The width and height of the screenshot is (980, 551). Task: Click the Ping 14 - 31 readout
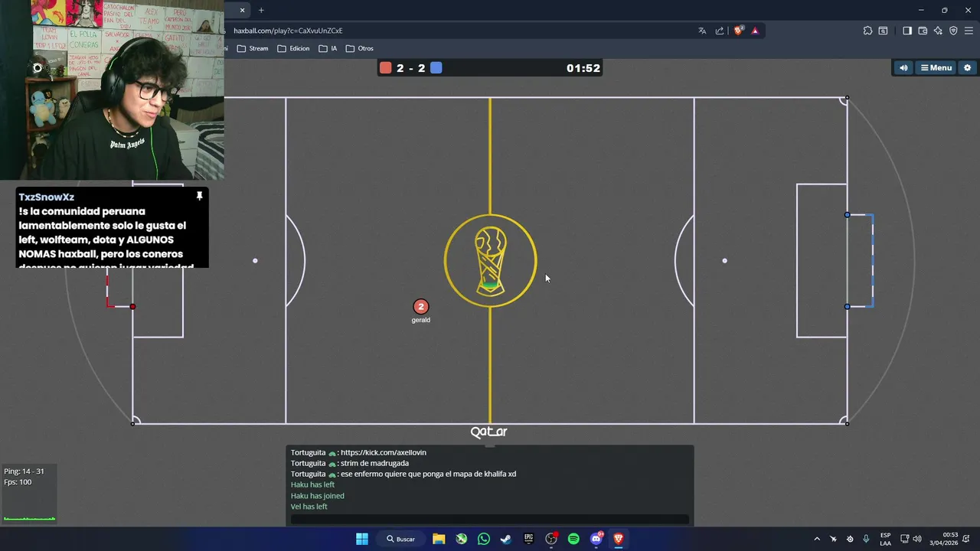coord(24,471)
